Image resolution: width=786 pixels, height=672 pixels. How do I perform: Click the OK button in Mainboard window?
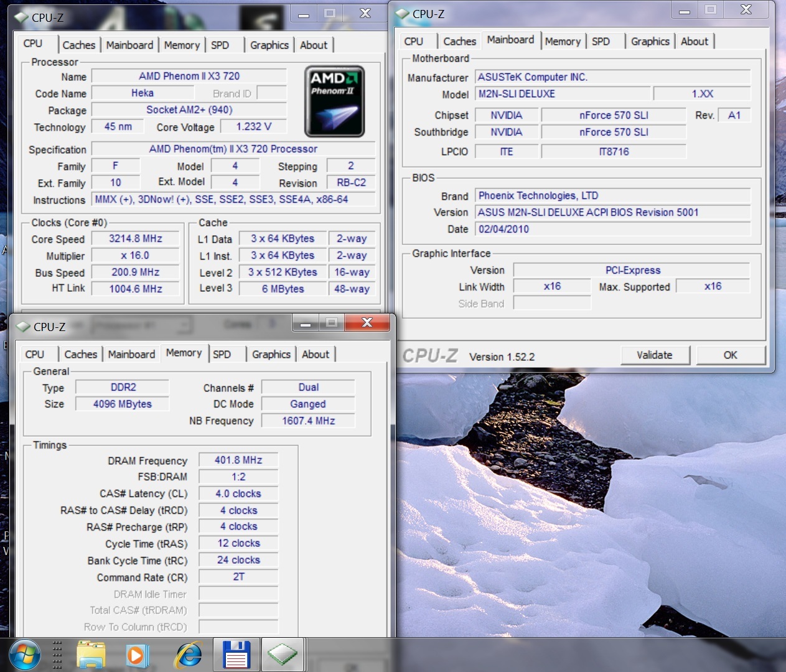[x=731, y=355]
